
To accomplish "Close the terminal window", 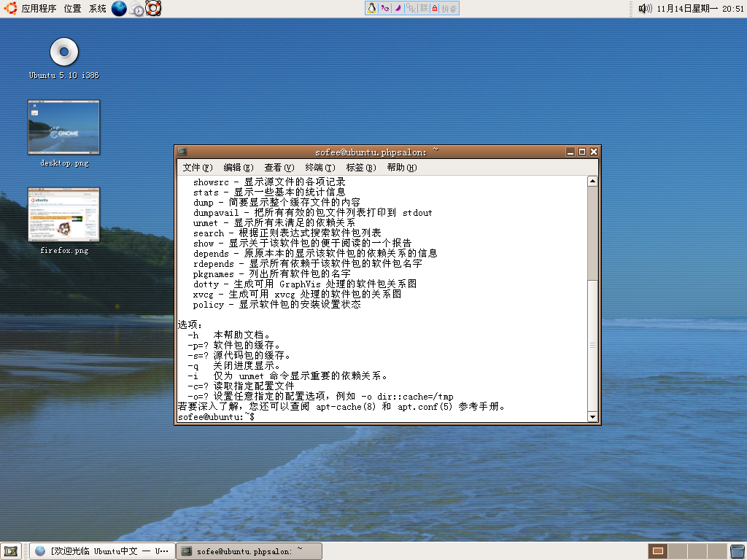I will pos(594,152).
